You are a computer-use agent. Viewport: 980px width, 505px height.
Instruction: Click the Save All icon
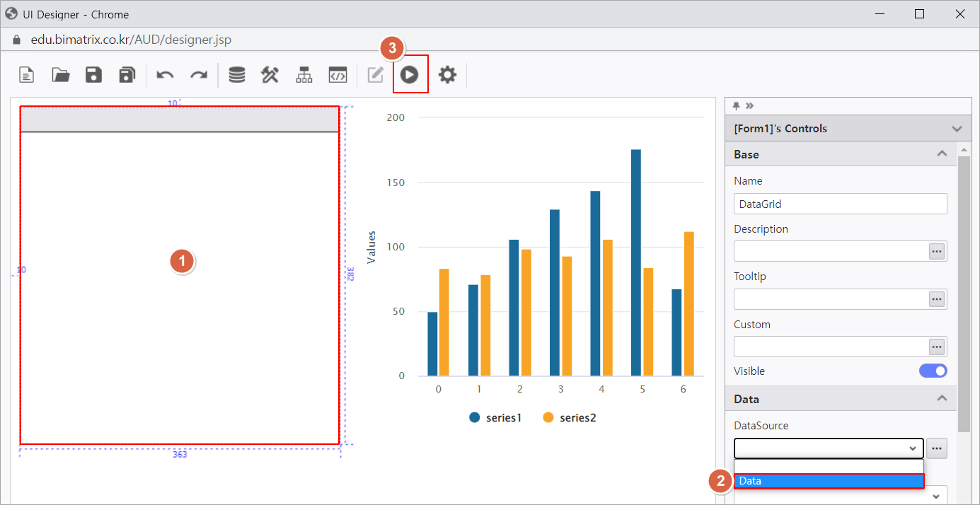pos(127,74)
